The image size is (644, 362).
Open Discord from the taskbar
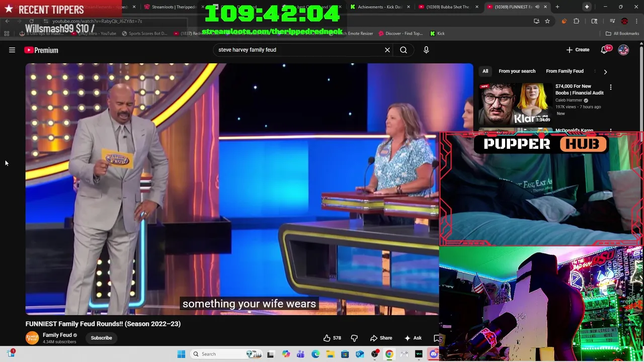point(433,354)
